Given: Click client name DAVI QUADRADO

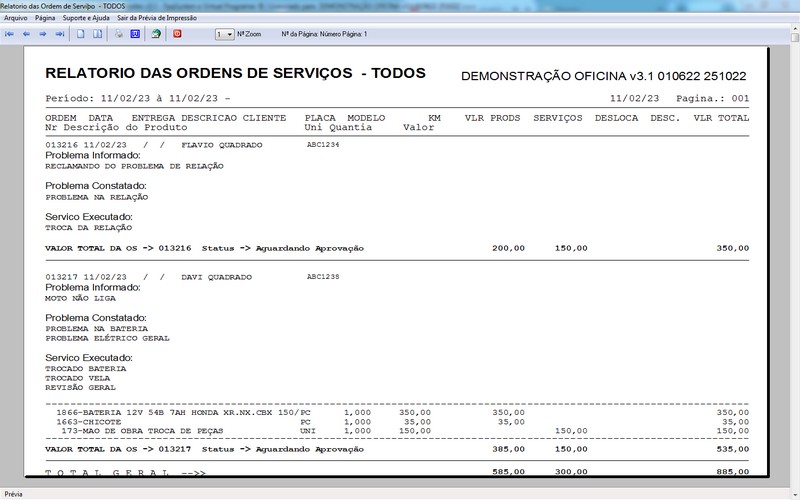Looking at the screenshot, I should pos(216,277).
